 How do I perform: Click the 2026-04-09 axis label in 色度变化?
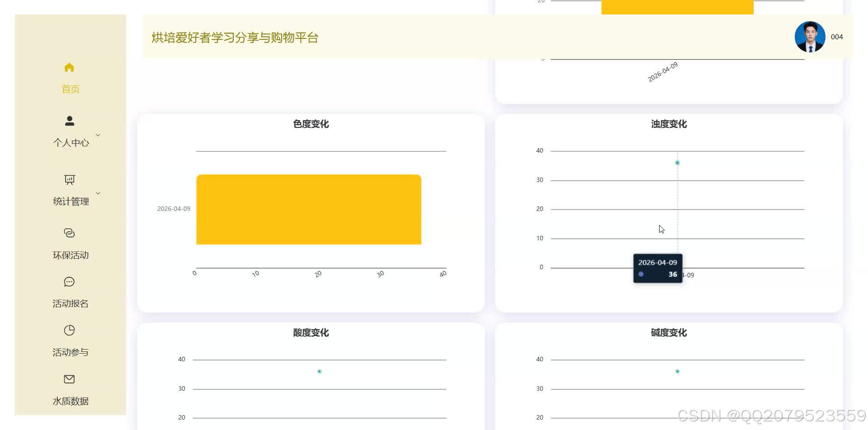[x=174, y=209]
